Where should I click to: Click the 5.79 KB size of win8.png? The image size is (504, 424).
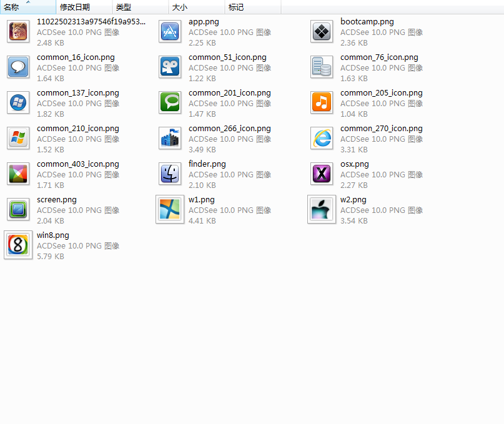tap(51, 256)
